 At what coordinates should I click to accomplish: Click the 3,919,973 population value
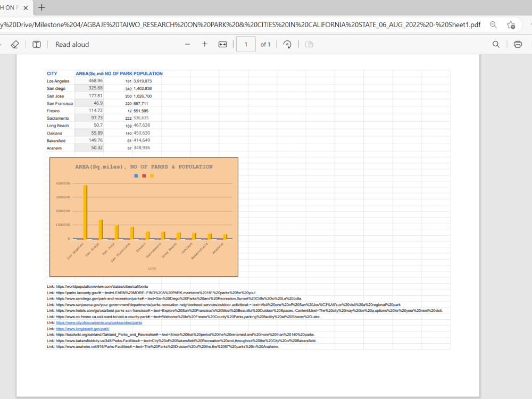pos(143,81)
